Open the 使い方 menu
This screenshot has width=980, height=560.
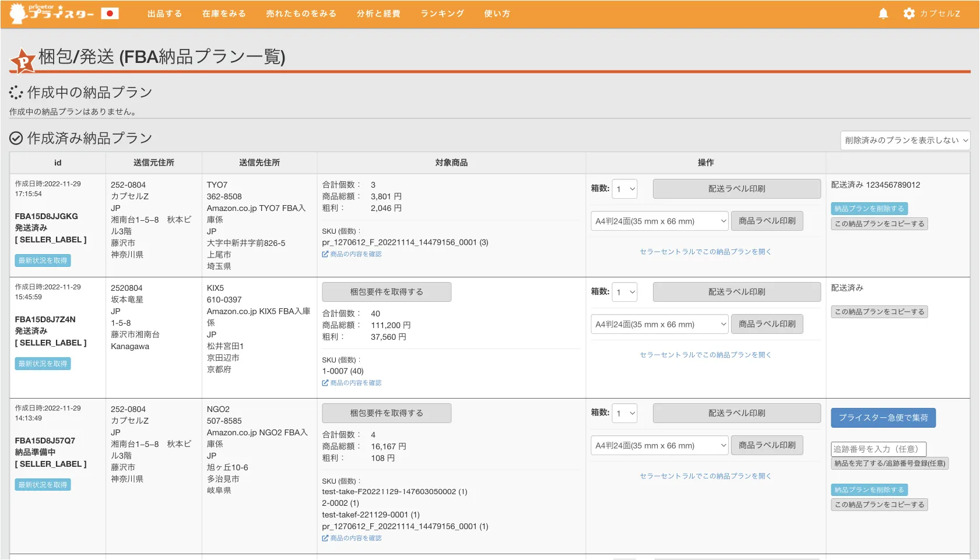pos(497,13)
